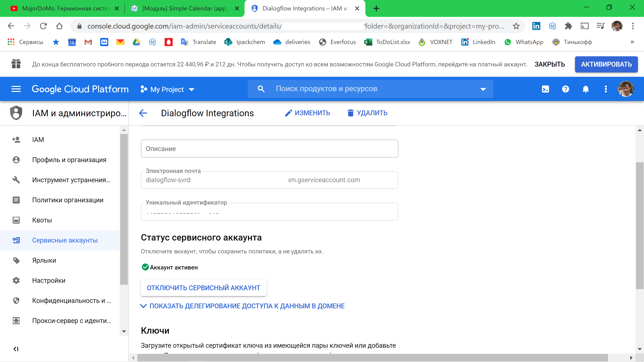Open Настройки in the IAM sidebar
The image size is (644, 362).
tap(49, 280)
